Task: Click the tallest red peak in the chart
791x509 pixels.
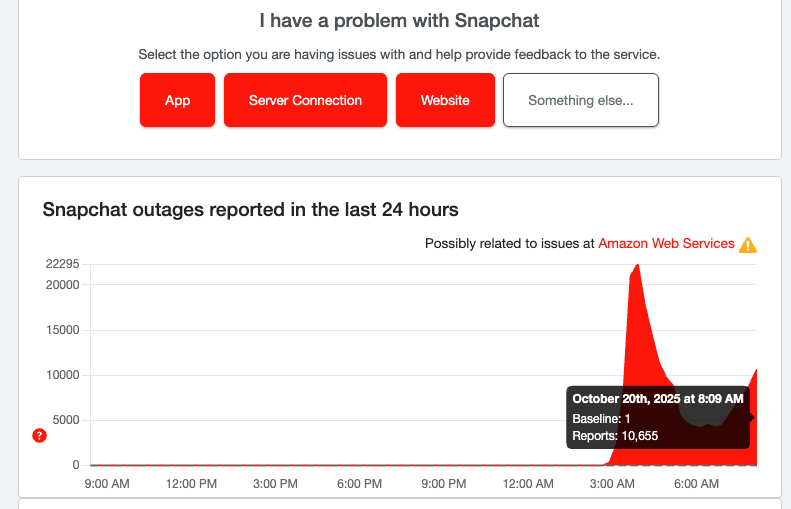Action: pyautogui.click(x=636, y=268)
